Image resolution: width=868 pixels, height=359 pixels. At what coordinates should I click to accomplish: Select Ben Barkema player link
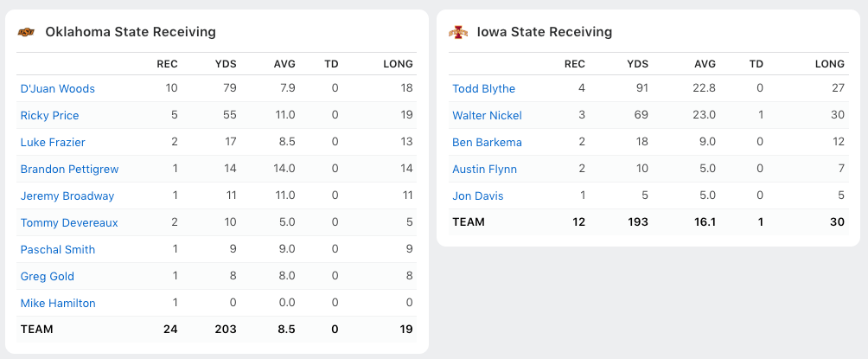pos(488,143)
